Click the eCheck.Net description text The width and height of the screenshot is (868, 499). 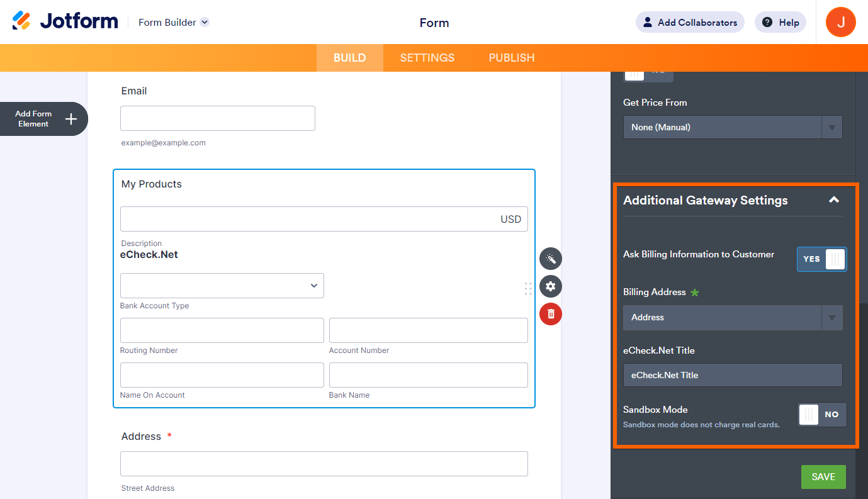pyautogui.click(x=149, y=255)
